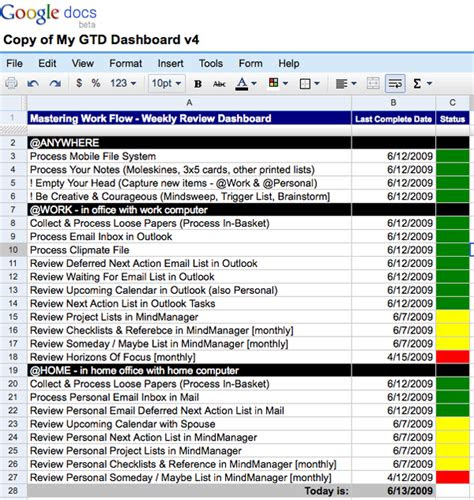Screen dimensions: 474x500
Task: Select '@HOME - in home office with home computer' cell
Action: point(189,370)
